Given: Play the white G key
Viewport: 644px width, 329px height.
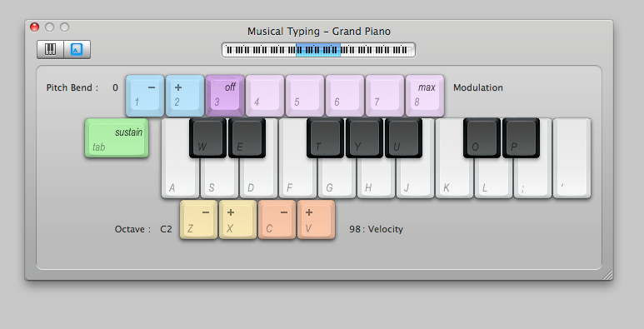Looking at the screenshot, I should (x=337, y=179).
